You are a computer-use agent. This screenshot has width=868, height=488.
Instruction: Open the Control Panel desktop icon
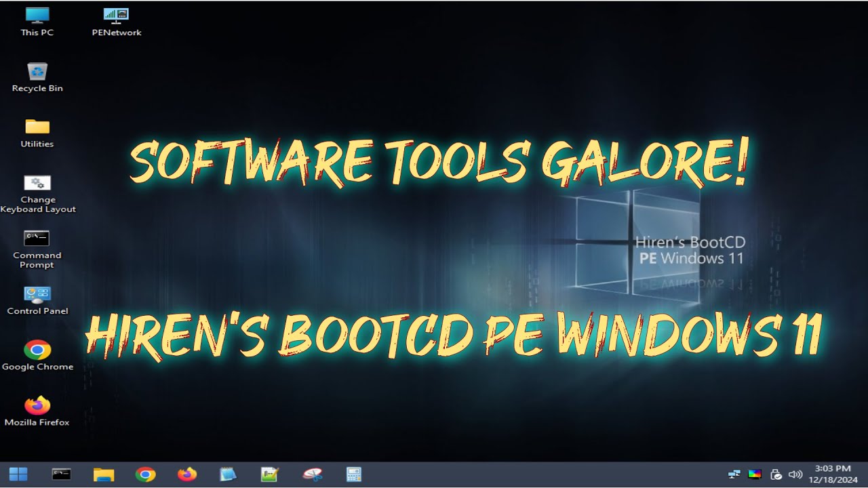click(37, 300)
